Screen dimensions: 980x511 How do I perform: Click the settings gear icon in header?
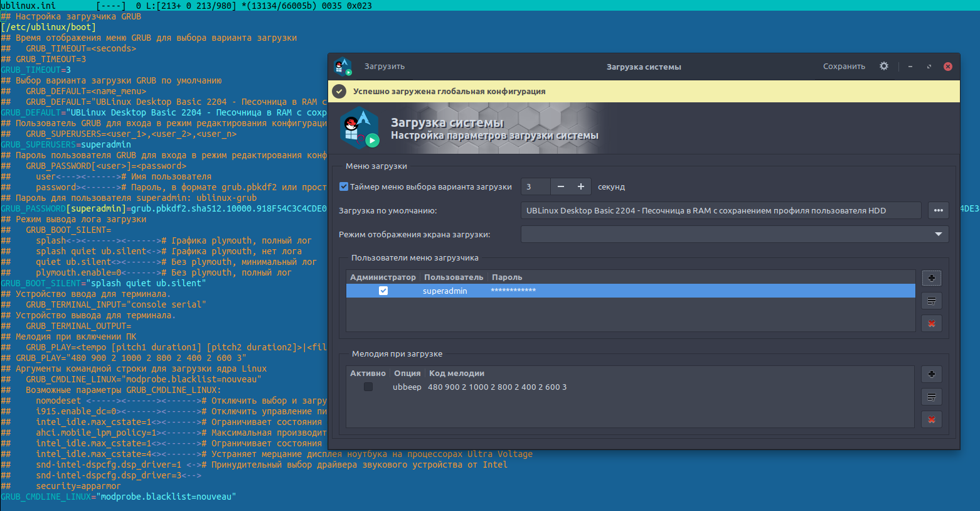(x=883, y=66)
